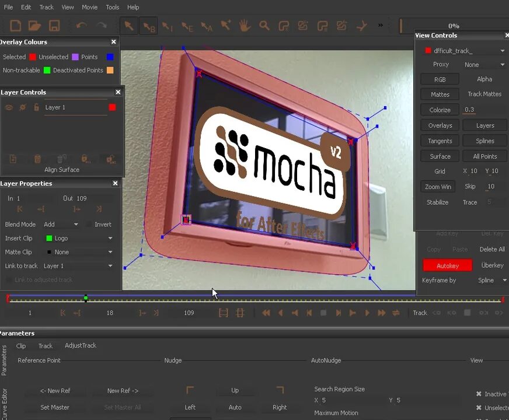Open the dfficult_track_ clip dropdown

pos(465,51)
